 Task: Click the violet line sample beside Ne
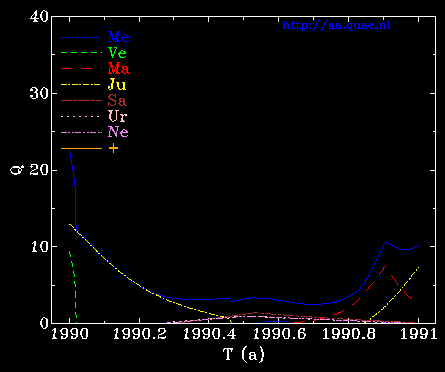coord(81,132)
